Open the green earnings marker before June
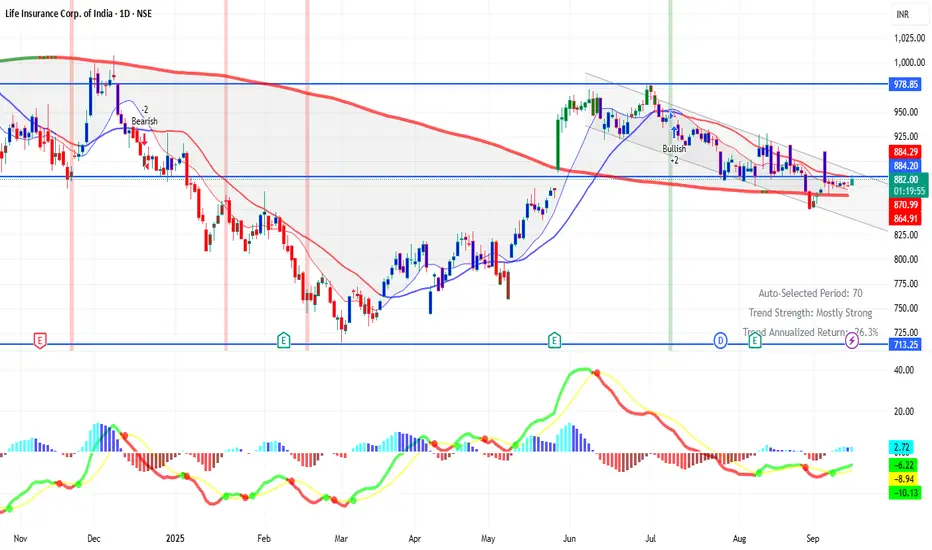The width and height of the screenshot is (932, 550). tap(554, 341)
